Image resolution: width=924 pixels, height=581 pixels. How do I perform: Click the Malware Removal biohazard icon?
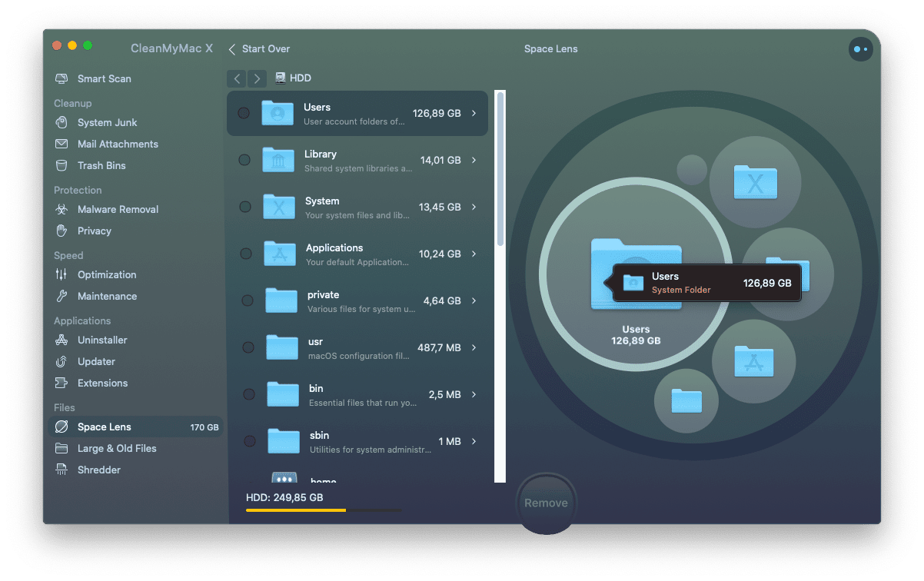click(61, 210)
